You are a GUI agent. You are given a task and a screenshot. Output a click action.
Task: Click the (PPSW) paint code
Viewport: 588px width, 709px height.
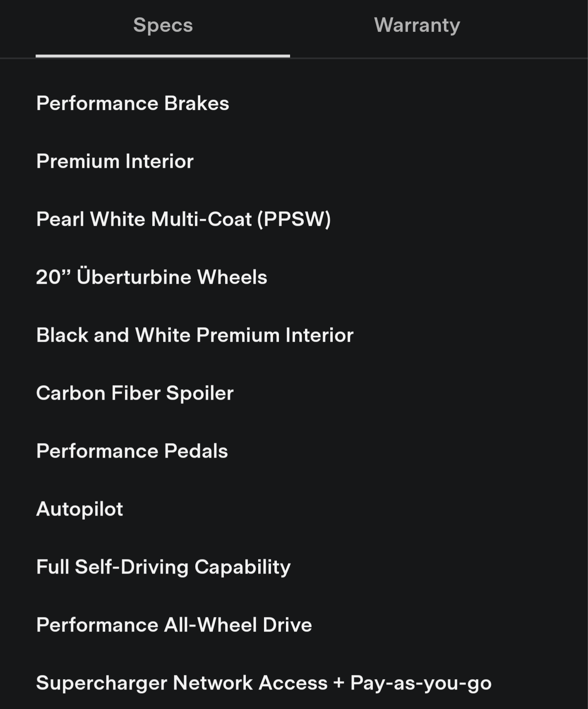click(x=294, y=219)
